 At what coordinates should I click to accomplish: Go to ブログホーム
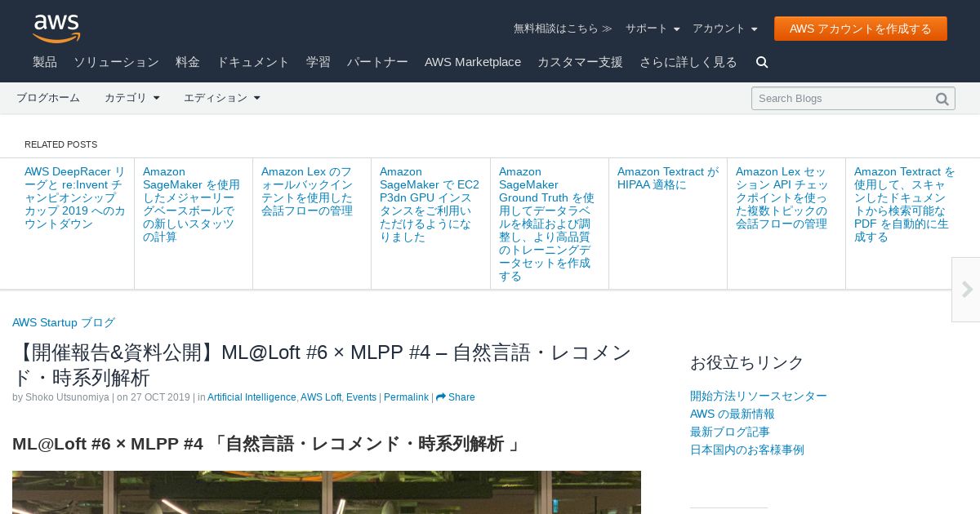48,98
